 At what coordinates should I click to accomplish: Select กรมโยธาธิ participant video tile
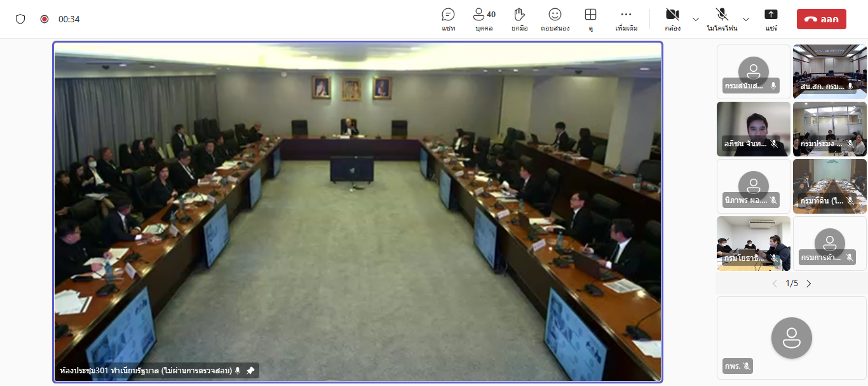[753, 243]
